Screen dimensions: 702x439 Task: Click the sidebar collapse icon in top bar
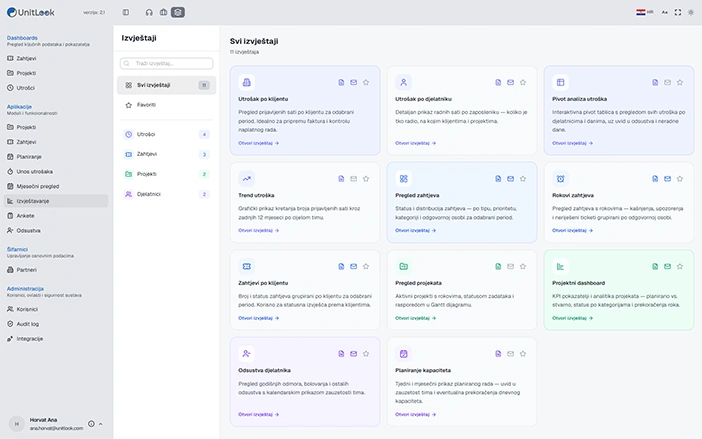pos(126,12)
